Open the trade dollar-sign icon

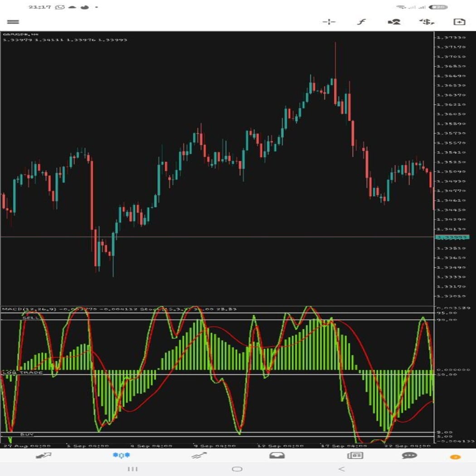click(427, 22)
